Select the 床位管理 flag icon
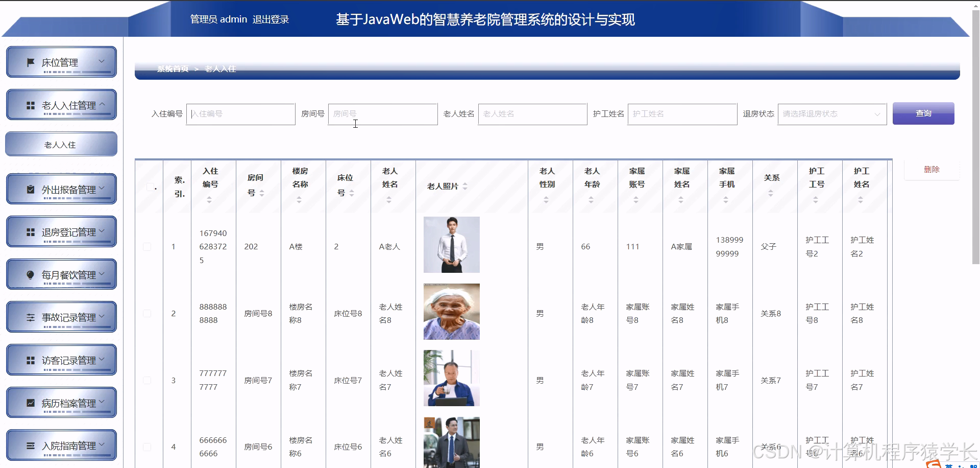This screenshot has width=980, height=468. [x=32, y=62]
